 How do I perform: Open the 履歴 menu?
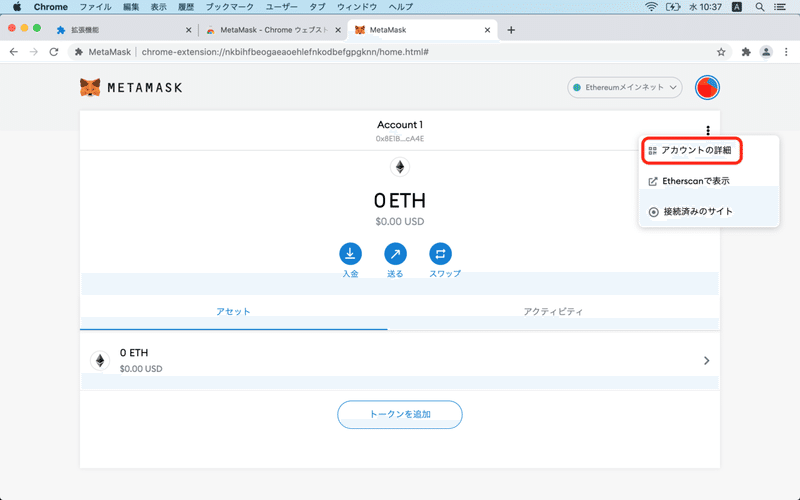186,7
